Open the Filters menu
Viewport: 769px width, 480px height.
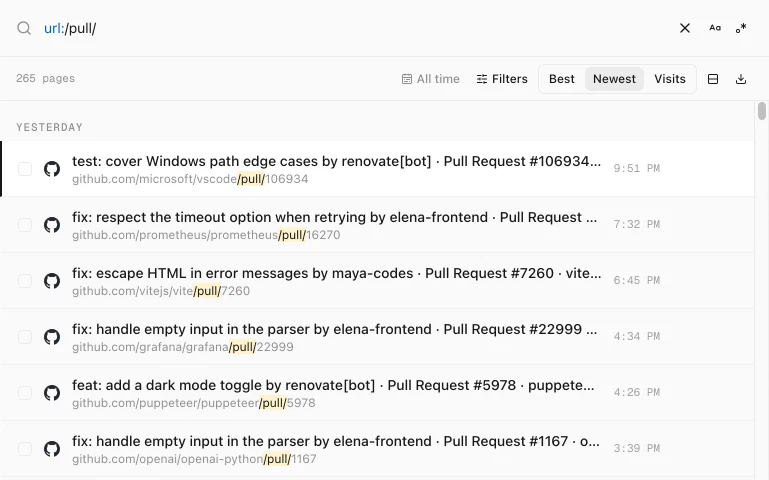point(502,79)
